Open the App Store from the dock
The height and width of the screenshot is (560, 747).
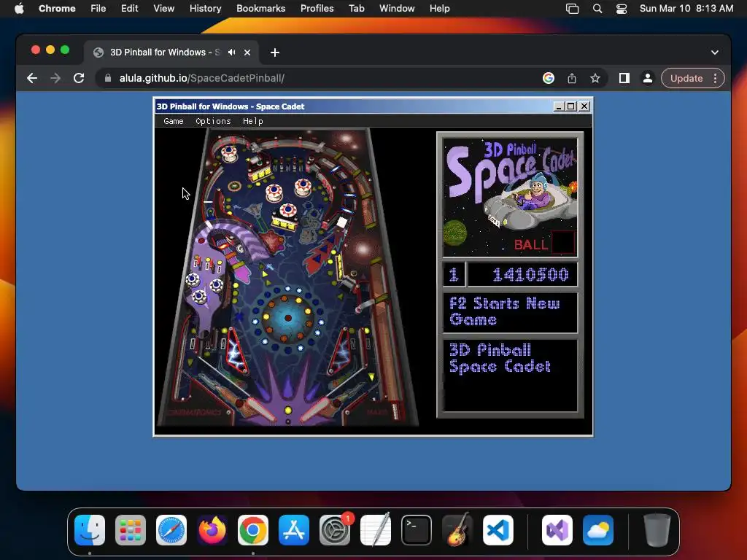(294, 530)
